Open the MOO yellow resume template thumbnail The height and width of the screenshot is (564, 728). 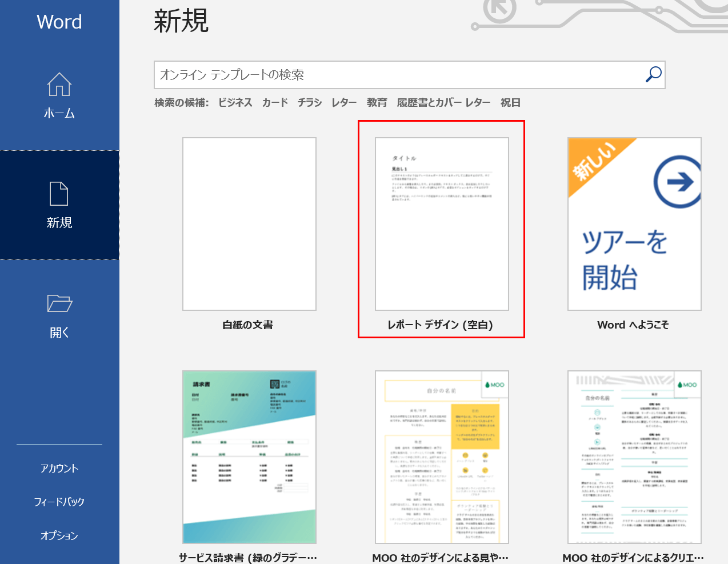pyautogui.click(x=442, y=457)
